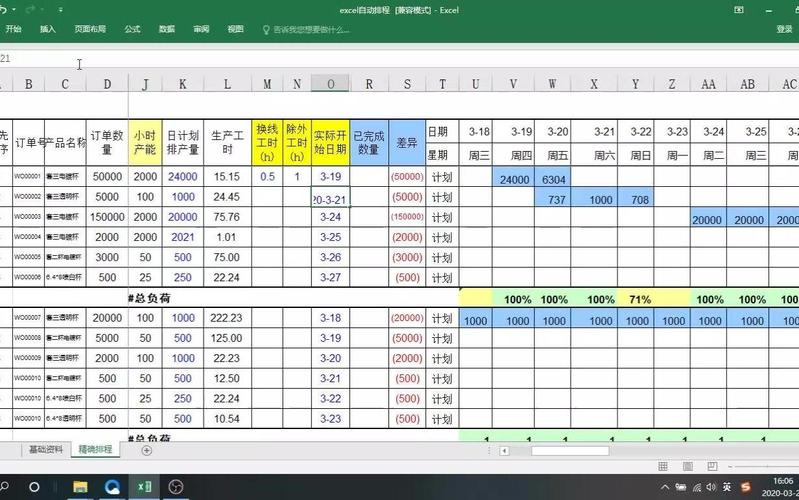The height and width of the screenshot is (500, 799).
Task: Click the zoom out minus button
Action: tap(730, 466)
